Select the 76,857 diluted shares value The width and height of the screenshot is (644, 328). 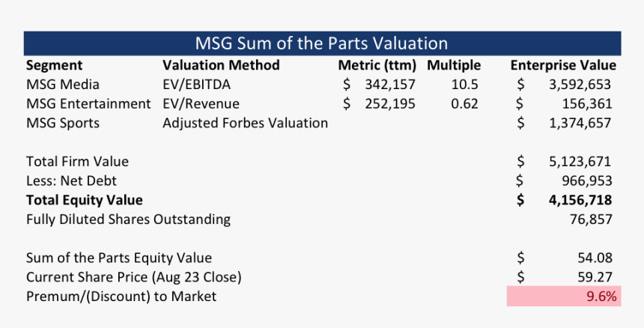(592, 219)
